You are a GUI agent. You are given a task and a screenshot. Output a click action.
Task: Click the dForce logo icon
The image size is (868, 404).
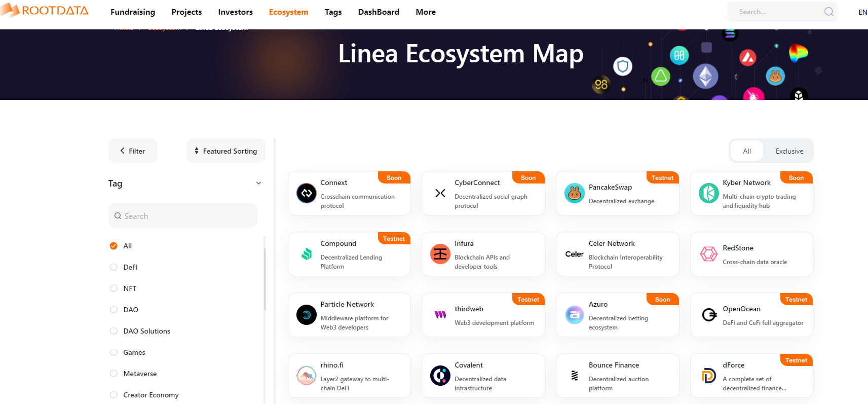point(709,376)
